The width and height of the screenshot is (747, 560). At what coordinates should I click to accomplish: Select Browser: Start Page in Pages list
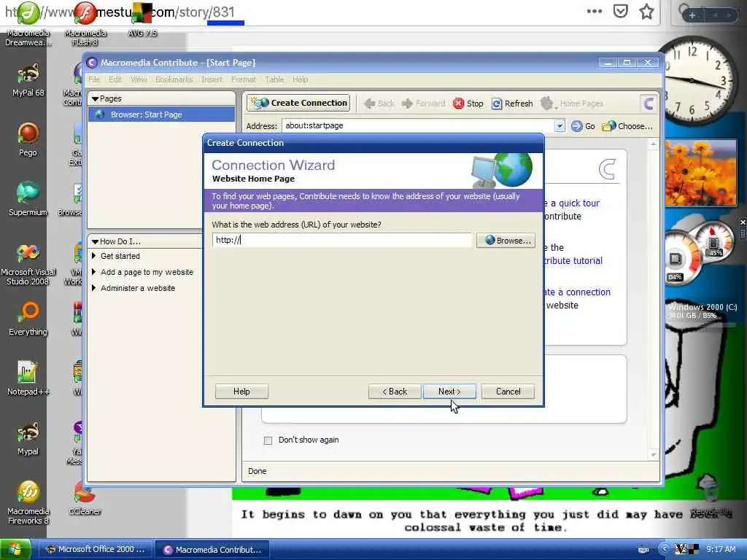(161, 114)
